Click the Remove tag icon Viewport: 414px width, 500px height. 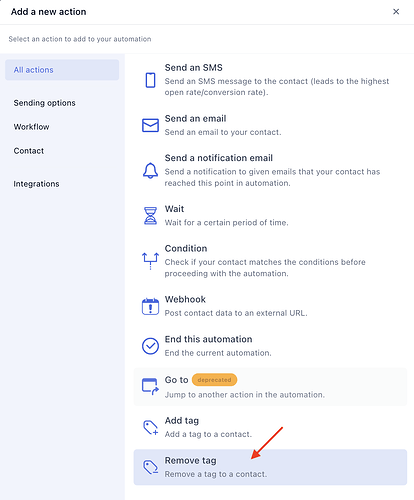pos(150,467)
